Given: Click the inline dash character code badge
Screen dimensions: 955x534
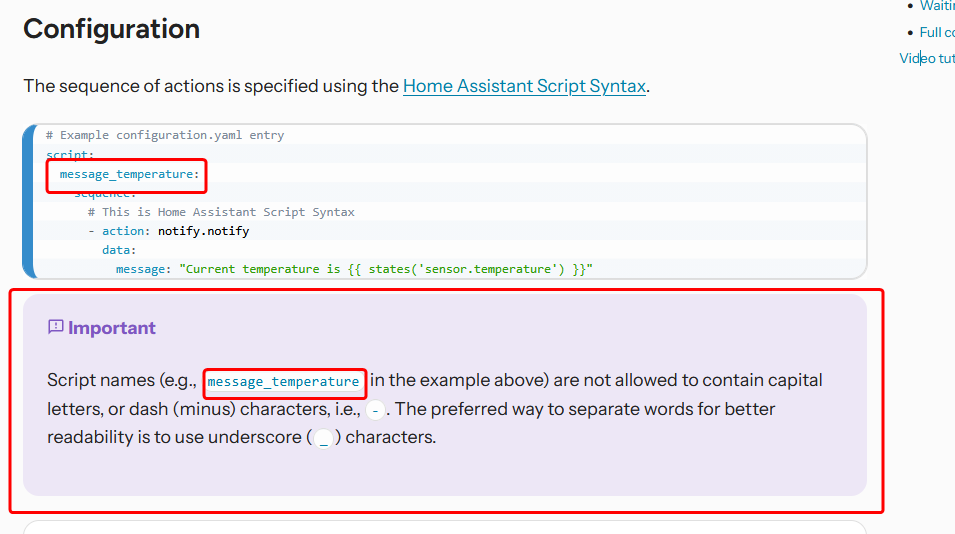Looking at the screenshot, I should pyautogui.click(x=375, y=410).
